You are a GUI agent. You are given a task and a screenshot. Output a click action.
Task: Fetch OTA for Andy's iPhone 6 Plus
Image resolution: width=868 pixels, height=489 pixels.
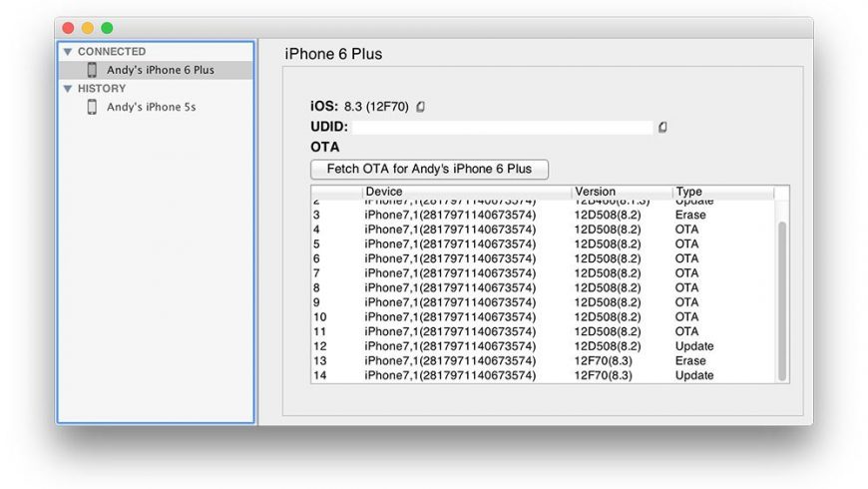pyautogui.click(x=430, y=169)
